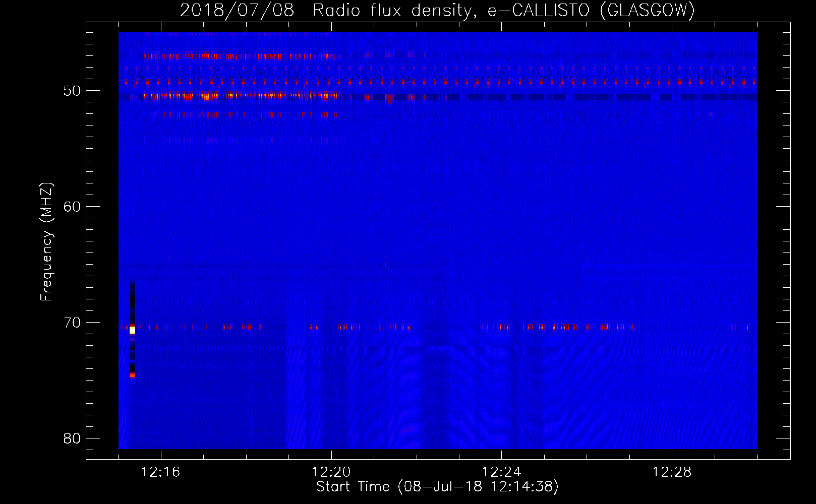Click the 70 frequency tick label
The image size is (816, 504).
click(72, 323)
